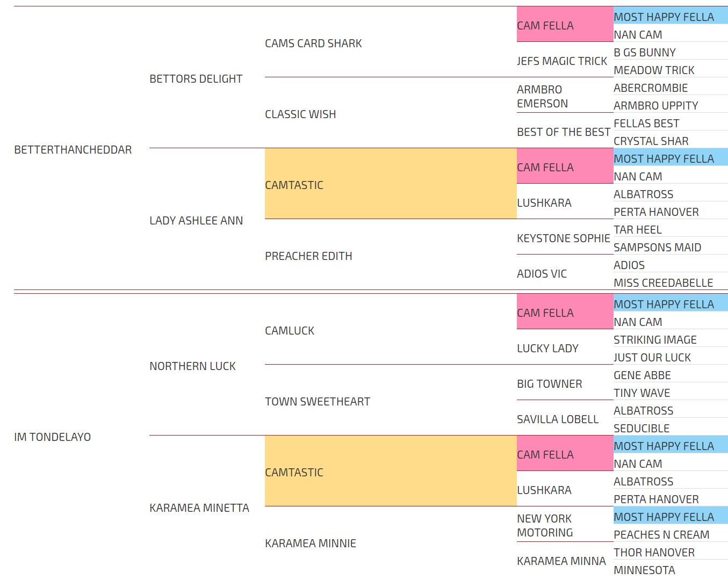Click the SAVILLA LOBELL name
The width and height of the screenshot is (728, 580).
tap(558, 419)
